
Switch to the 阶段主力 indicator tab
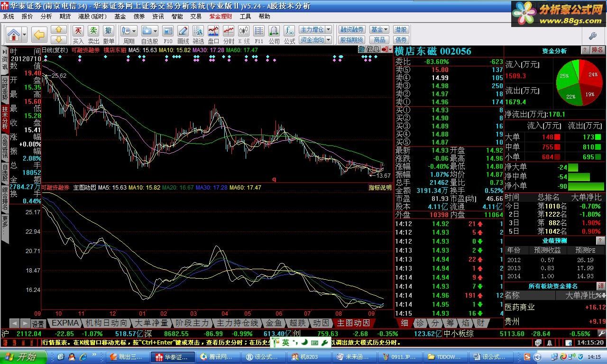click(x=192, y=323)
